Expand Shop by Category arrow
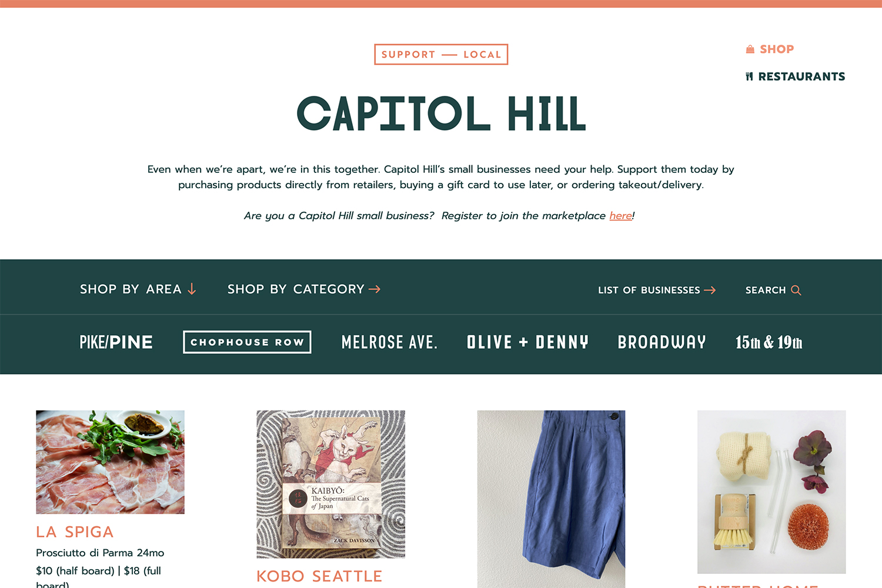 [375, 289]
